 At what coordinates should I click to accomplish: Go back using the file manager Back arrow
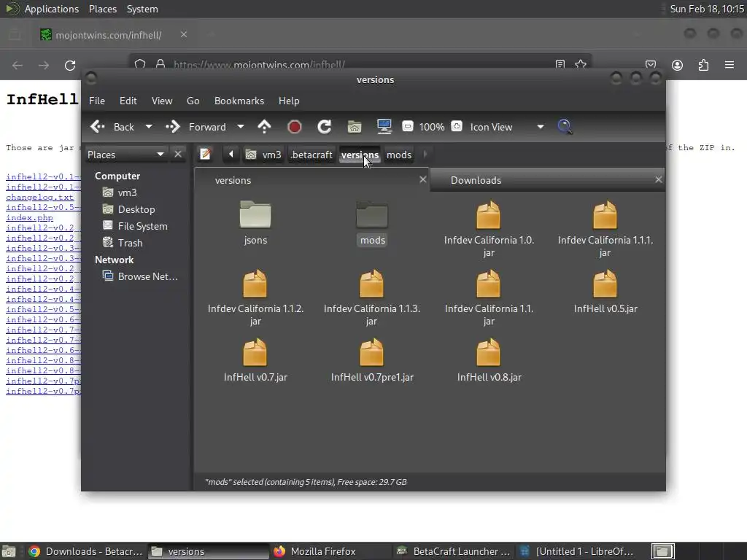pyautogui.click(x=112, y=127)
